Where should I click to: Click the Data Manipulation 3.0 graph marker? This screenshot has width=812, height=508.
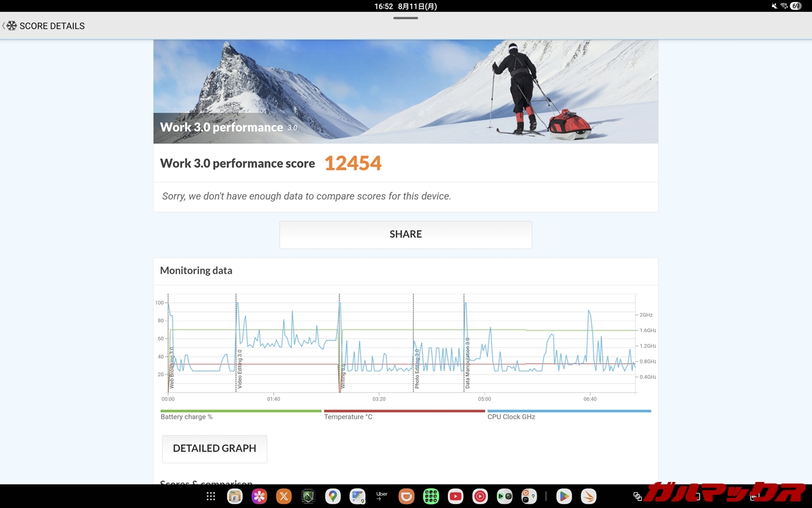pos(468,363)
